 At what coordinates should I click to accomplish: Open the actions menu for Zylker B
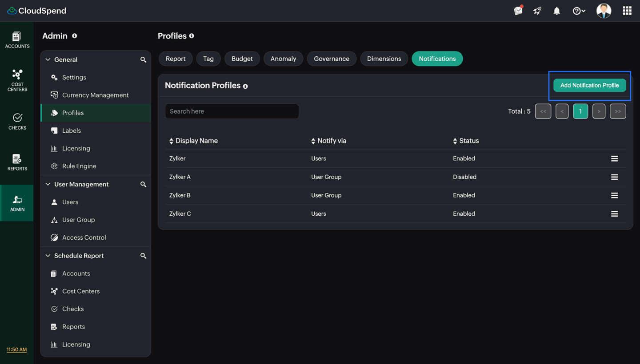[614, 195]
